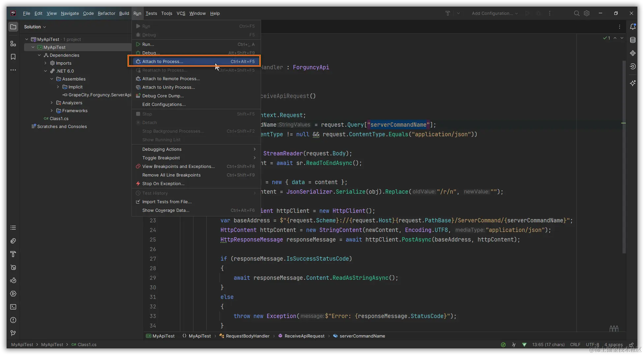Open the Debugging Actions submenu

[162, 149]
